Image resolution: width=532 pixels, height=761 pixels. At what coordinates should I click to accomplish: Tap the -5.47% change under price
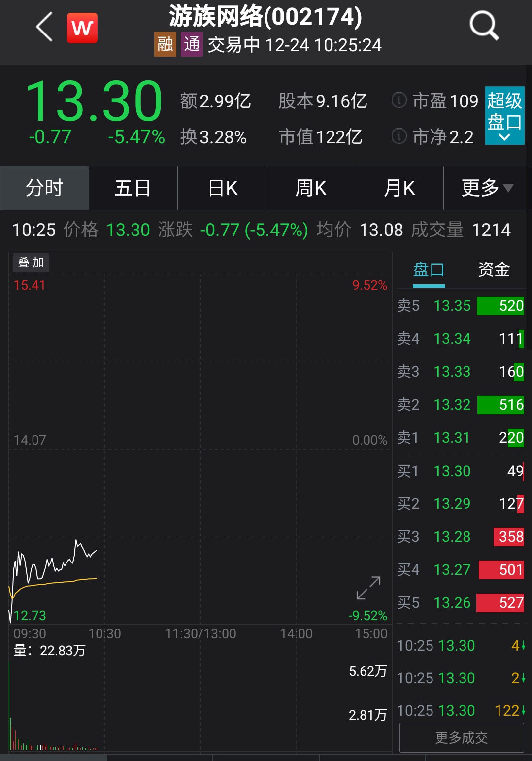(136, 137)
